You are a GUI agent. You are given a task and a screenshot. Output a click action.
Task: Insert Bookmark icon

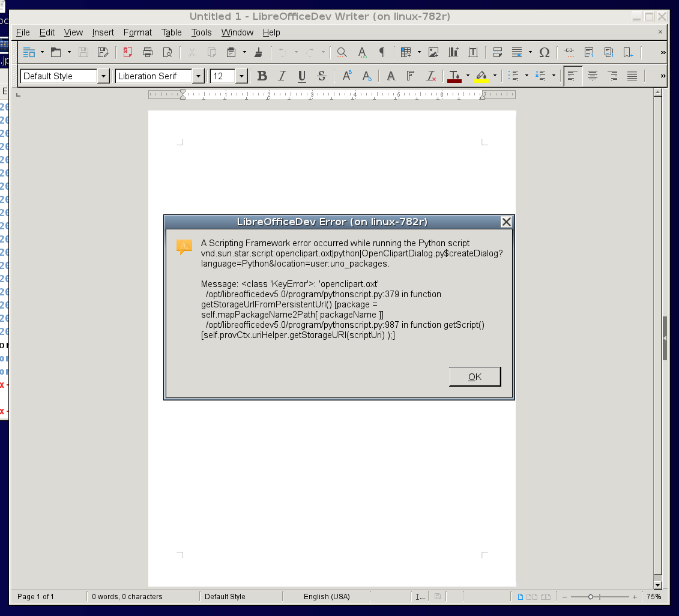click(629, 52)
